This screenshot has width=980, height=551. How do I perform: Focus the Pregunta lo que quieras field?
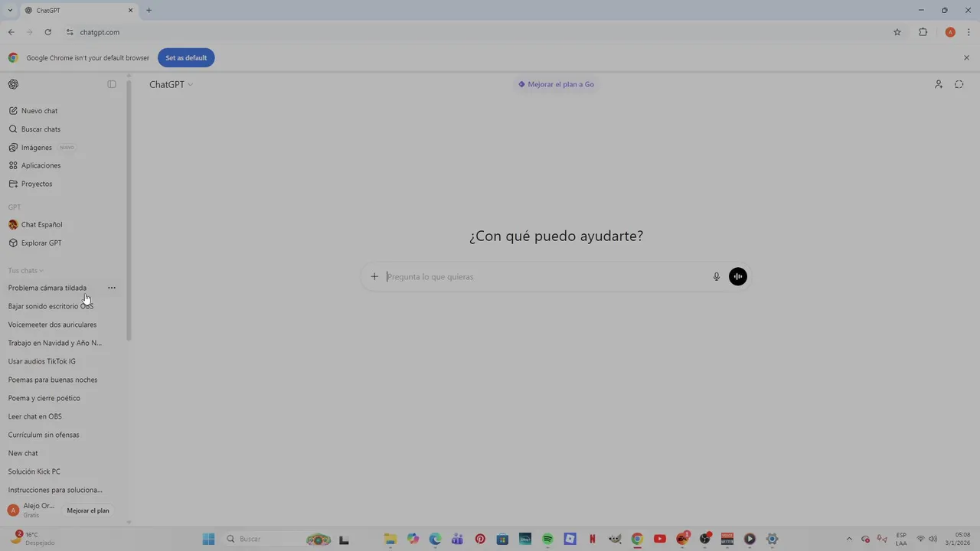[546, 277]
